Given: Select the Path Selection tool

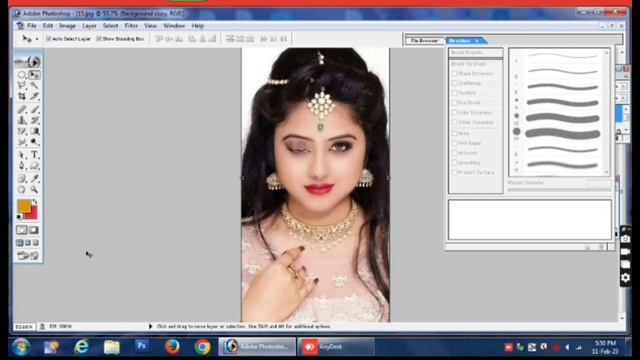Looking at the screenshot, I should click(x=22, y=155).
